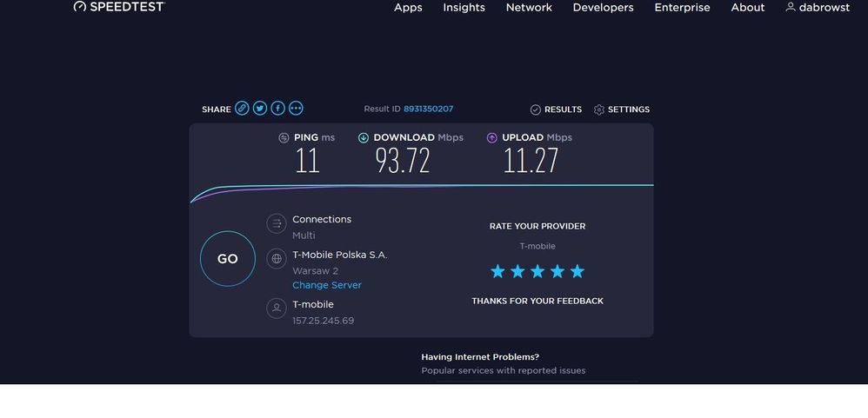The height and width of the screenshot is (418, 868).
Task: Click the Results checkmark icon
Action: click(x=535, y=109)
